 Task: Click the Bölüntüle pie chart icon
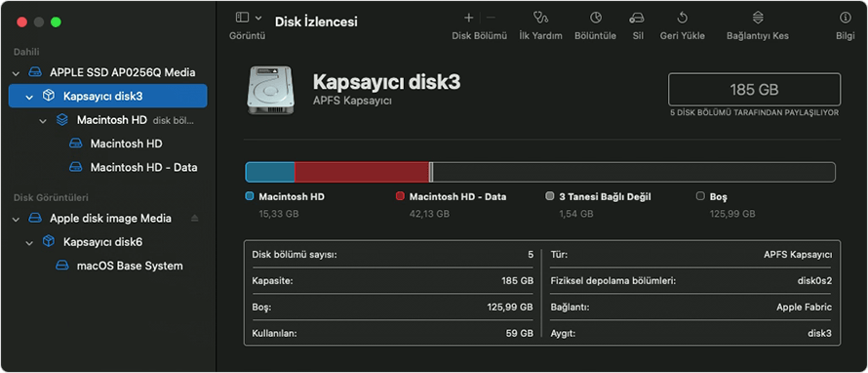[596, 18]
